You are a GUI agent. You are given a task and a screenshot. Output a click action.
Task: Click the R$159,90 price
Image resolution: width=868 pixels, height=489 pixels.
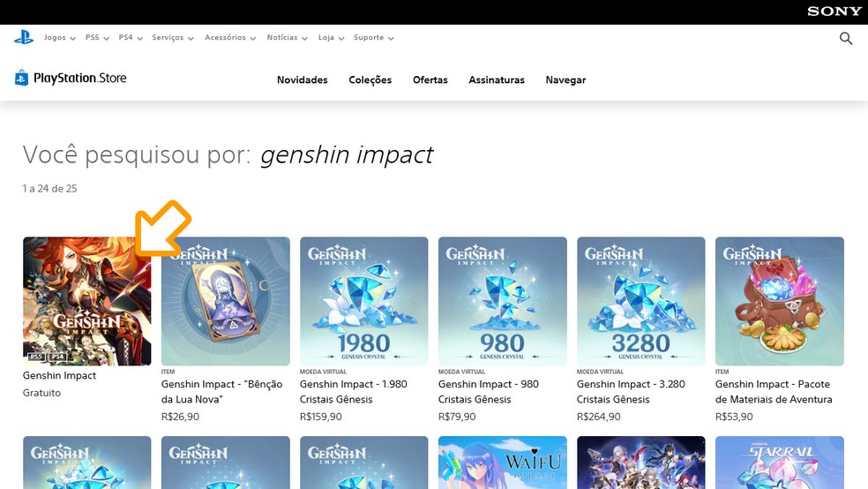pos(321,417)
